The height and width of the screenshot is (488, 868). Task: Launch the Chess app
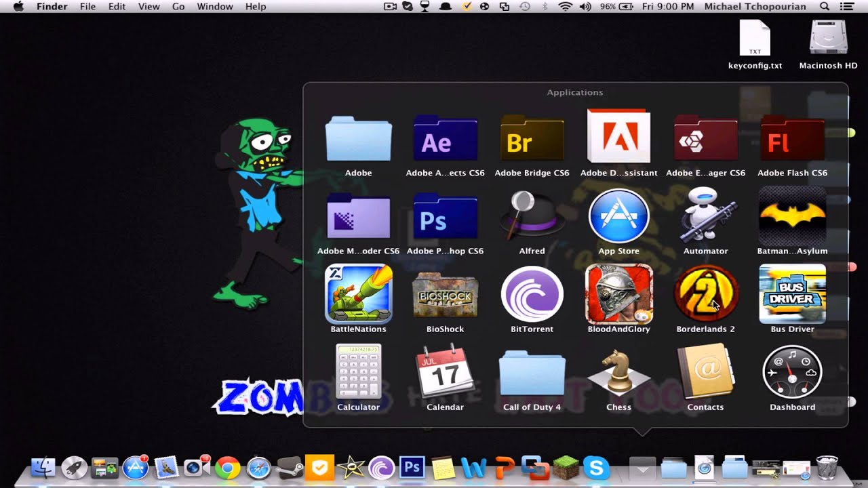618,372
